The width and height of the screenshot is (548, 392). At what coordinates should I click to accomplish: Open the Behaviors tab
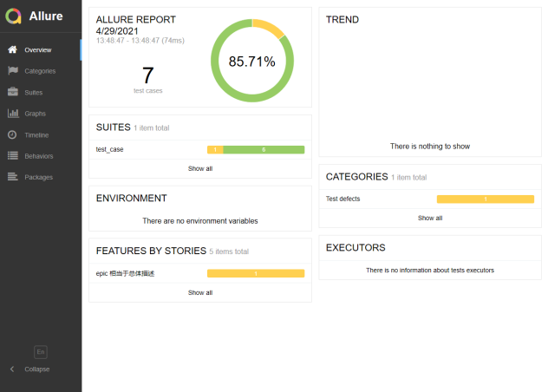click(41, 156)
